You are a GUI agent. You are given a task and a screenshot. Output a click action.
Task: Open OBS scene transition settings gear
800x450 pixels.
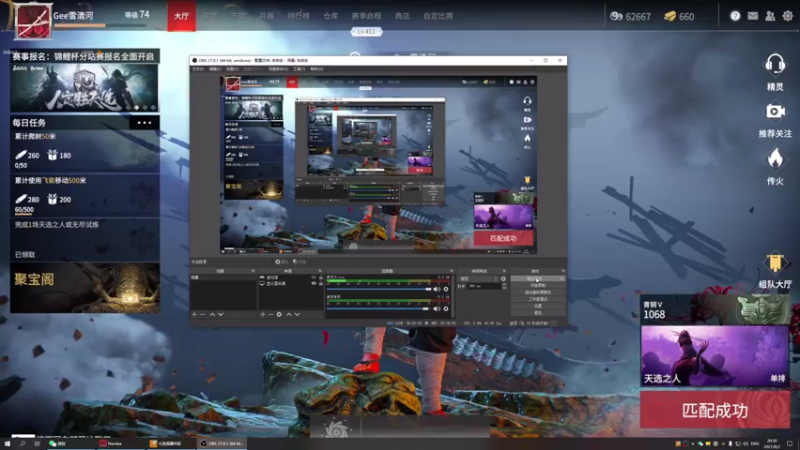(x=503, y=279)
